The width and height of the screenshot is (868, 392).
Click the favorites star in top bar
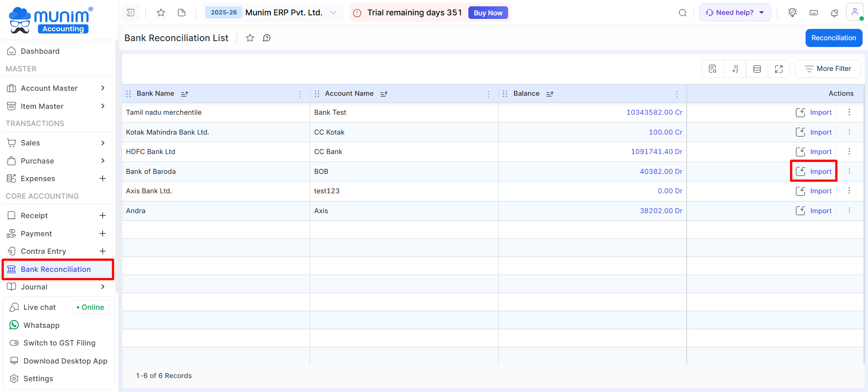161,13
